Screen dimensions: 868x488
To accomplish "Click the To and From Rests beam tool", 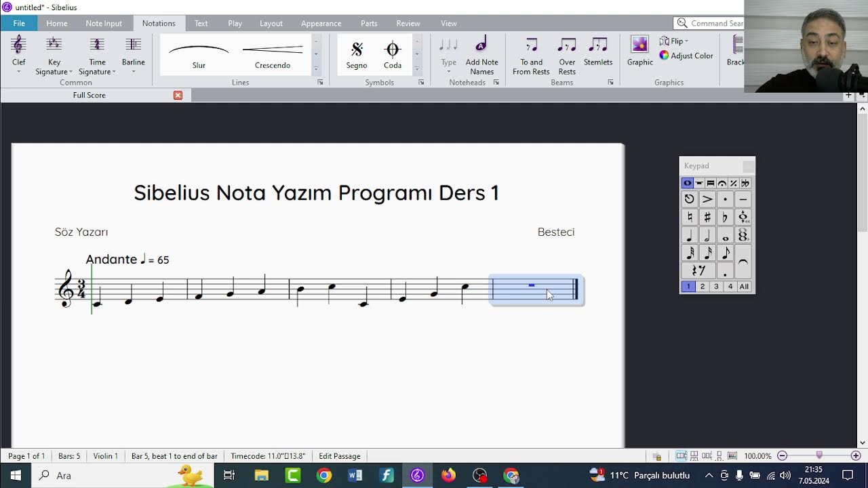I will coord(531,55).
